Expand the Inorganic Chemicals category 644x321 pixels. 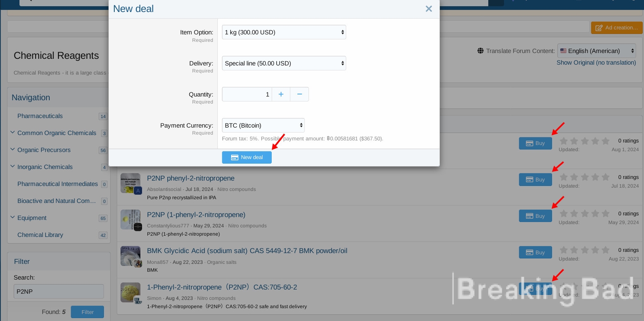tap(12, 167)
